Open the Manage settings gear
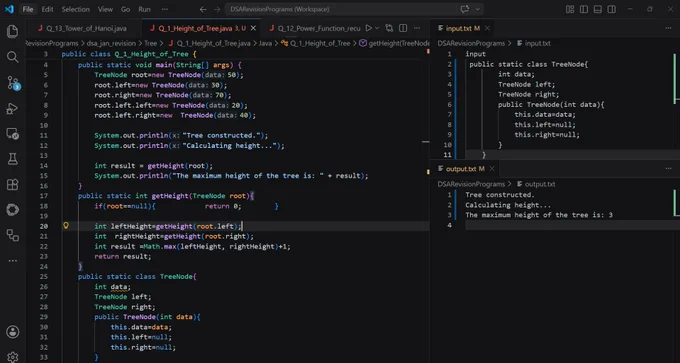 [x=13, y=356]
